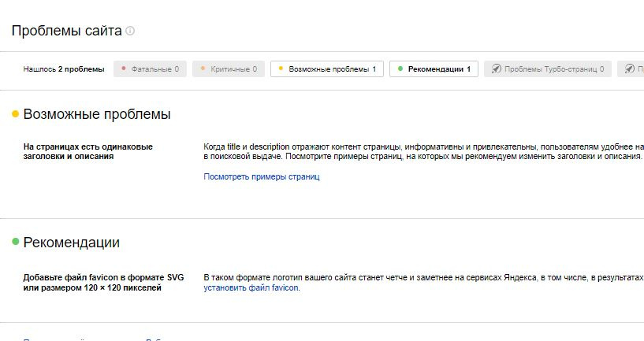The width and height of the screenshot is (644, 341).
Task: Click the info icon next to Проблемы сайта
Action: pos(130,32)
